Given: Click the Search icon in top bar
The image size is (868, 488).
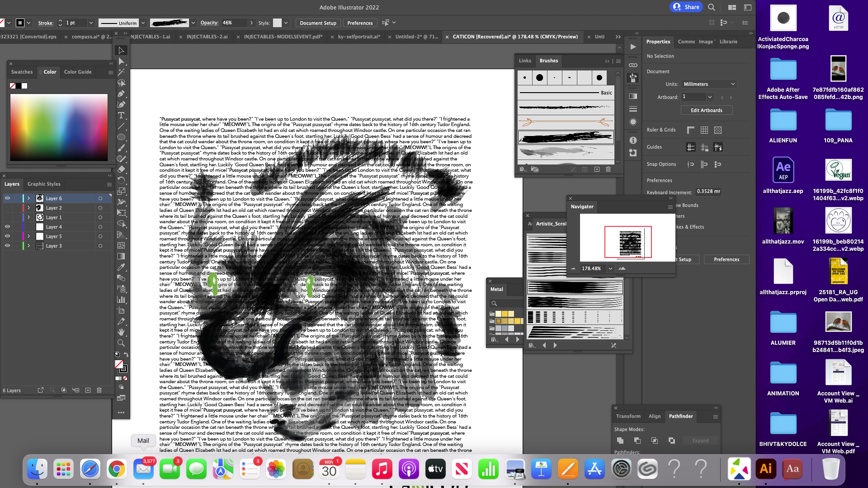Looking at the screenshot, I should pos(712,7).
